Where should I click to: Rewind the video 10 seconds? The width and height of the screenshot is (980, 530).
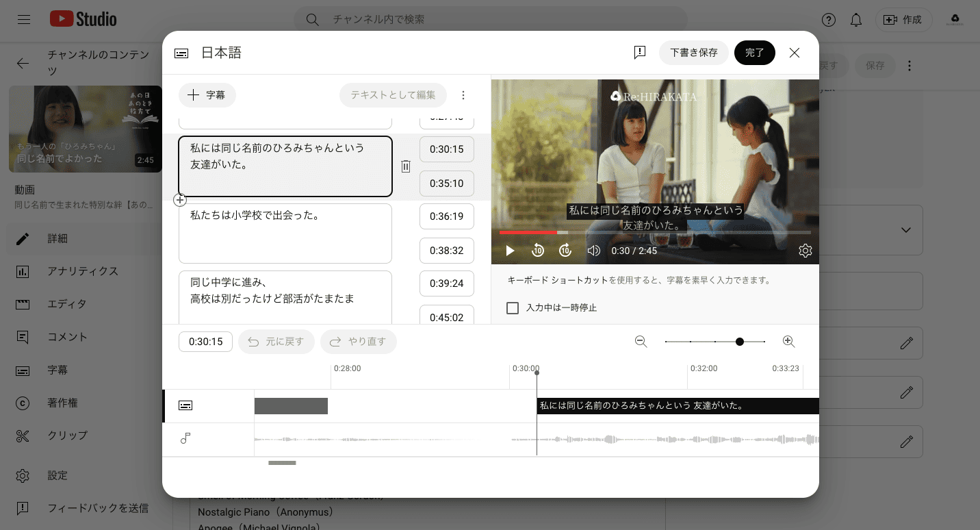tap(537, 251)
